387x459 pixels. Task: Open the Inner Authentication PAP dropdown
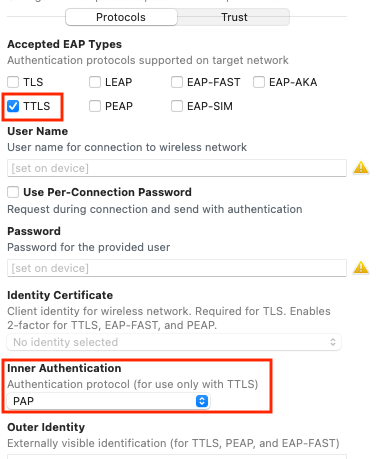tap(108, 401)
